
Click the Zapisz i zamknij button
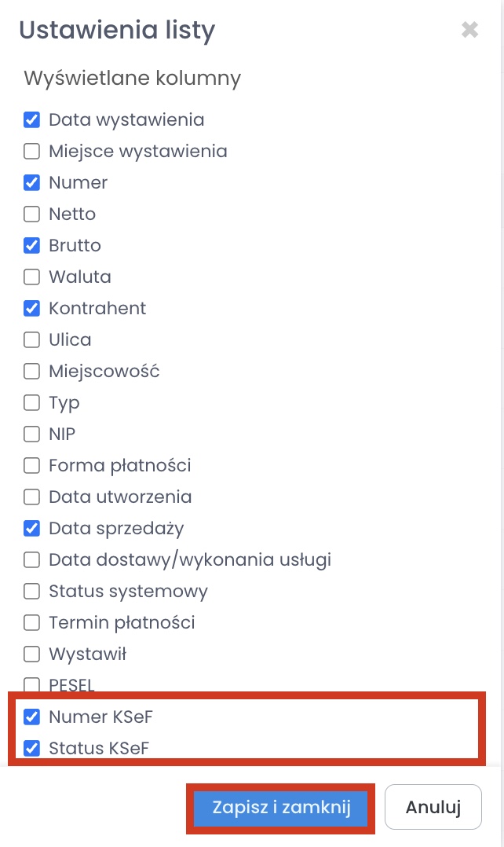point(281,807)
